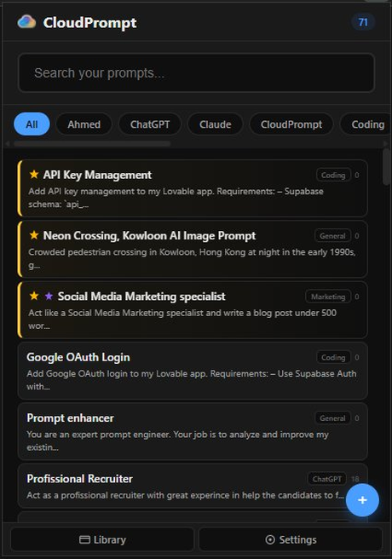Toggle gold star on Neon Crossing prompt
Viewport: 392px width, 559px height.
click(34, 235)
